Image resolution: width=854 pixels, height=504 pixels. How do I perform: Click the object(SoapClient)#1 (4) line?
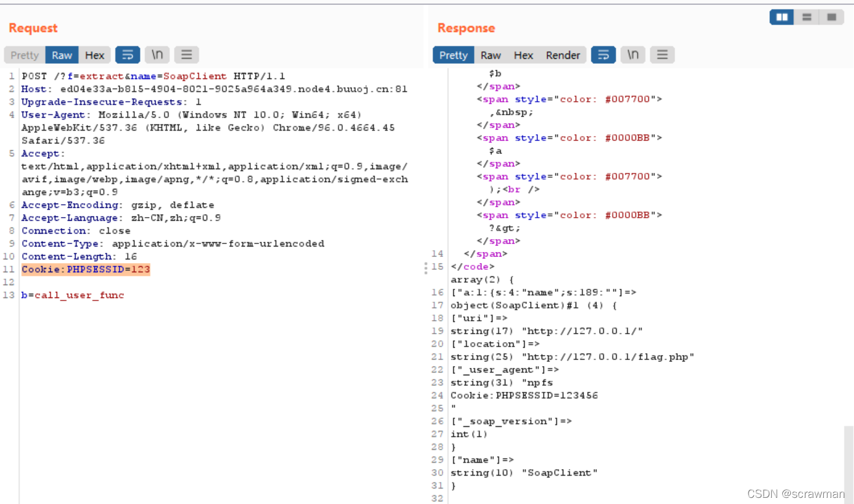click(x=534, y=305)
